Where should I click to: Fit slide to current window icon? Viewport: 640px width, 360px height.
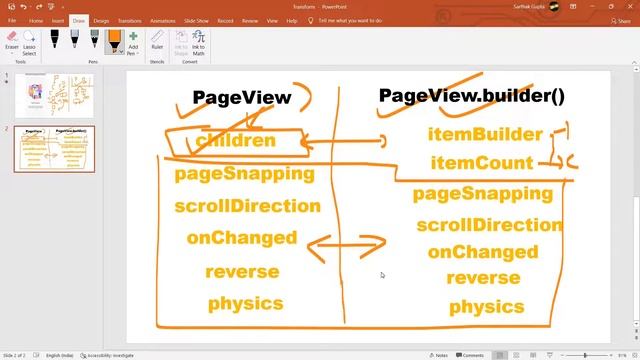634,356
